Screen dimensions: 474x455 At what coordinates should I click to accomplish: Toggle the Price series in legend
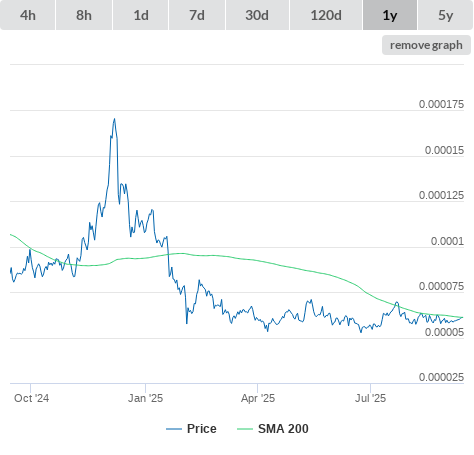click(x=201, y=429)
